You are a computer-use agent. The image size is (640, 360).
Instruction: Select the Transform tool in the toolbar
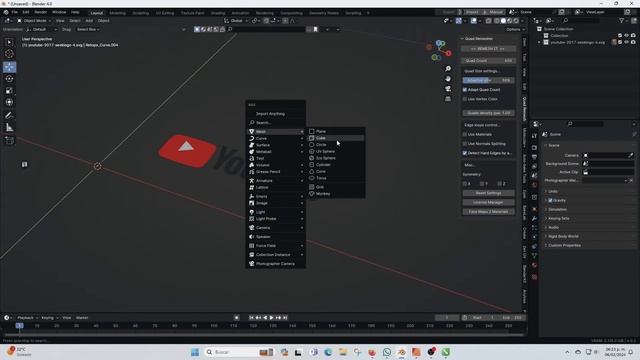[9, 102]
